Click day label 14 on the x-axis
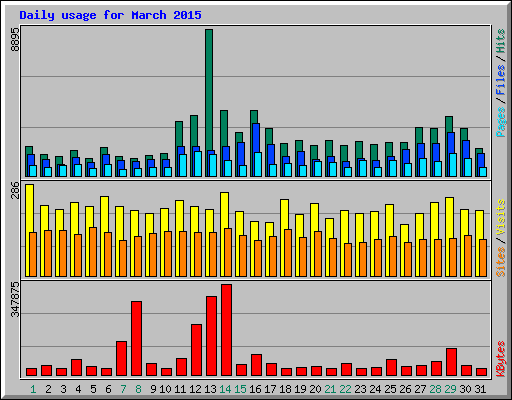The image size is (512, 400). click(225, 389)
